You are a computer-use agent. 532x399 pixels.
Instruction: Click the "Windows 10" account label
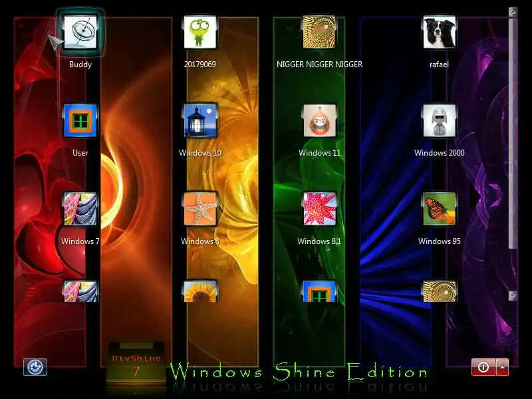(x=200, y=153)
